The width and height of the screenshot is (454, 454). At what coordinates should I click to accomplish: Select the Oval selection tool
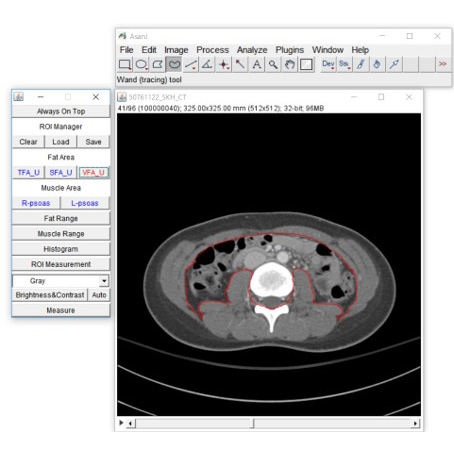coord(141,64)
